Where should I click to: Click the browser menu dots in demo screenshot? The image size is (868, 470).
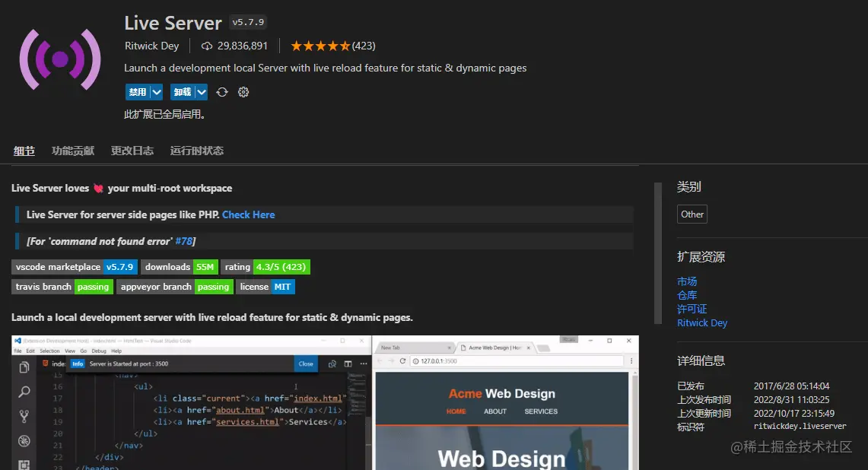pyautogui.click(x=631, y=361)
